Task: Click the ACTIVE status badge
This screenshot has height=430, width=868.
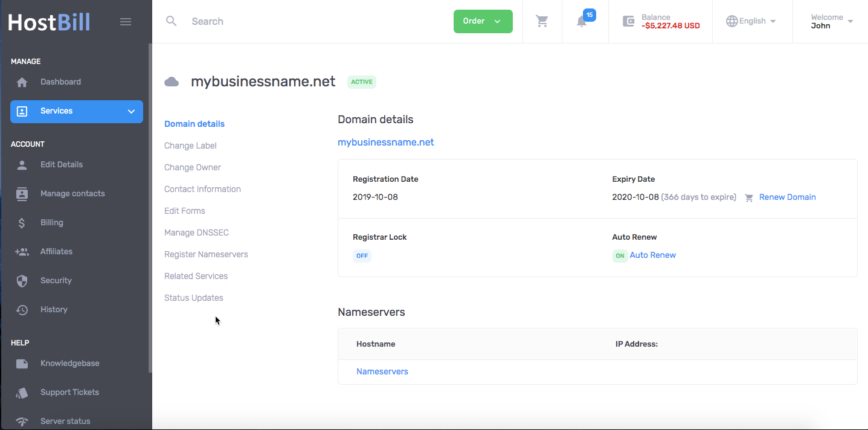Action: (x=362, y=82)
